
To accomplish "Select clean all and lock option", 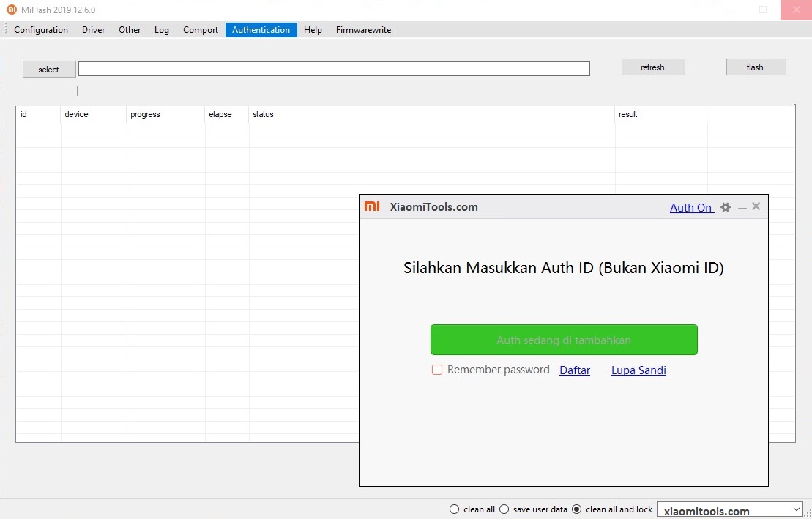I will [576, 509].
